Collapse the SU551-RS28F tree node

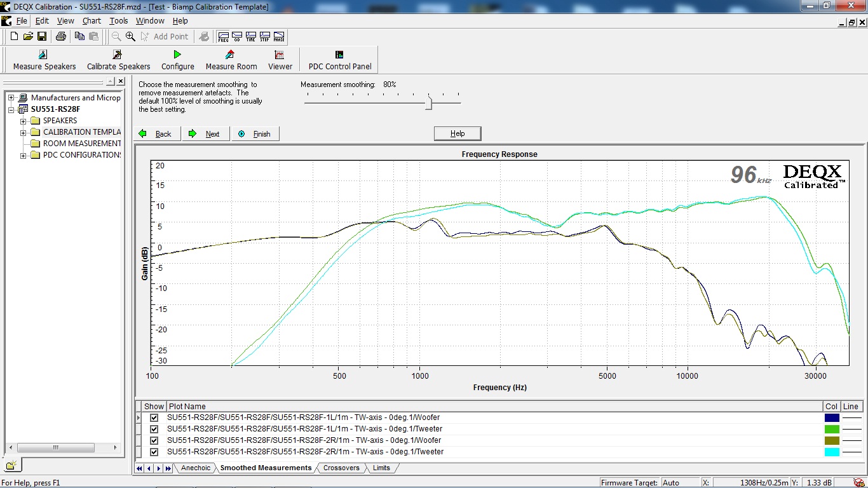click(x=11, y=109)
